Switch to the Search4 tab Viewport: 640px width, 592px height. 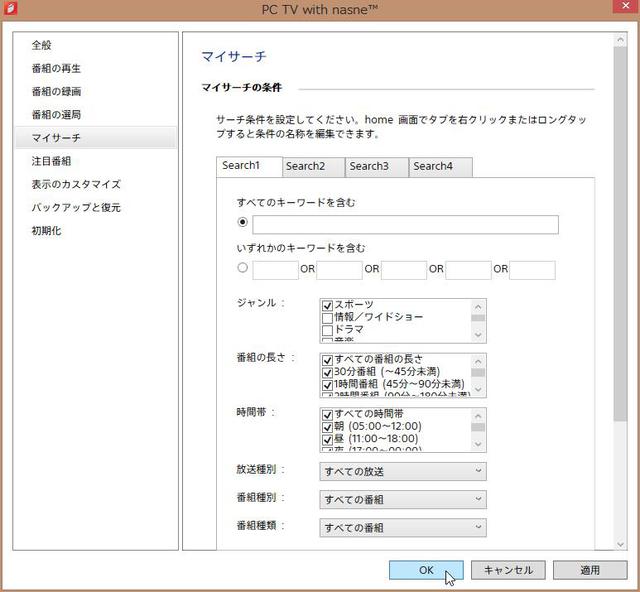pos(433,166)
